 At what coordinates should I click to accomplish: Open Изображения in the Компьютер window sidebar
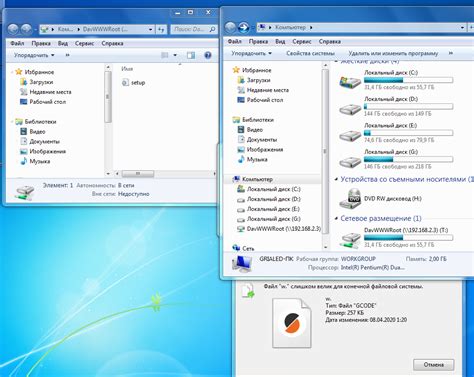260,149
